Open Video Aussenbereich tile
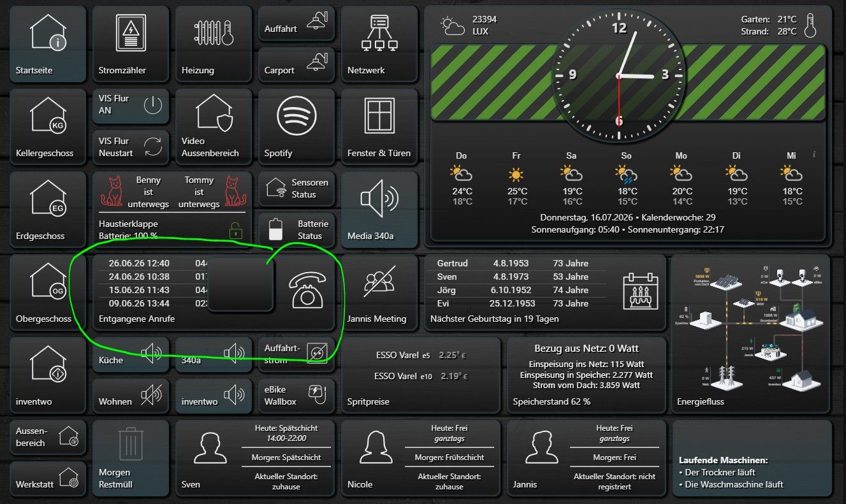 [x=214, y=127]
